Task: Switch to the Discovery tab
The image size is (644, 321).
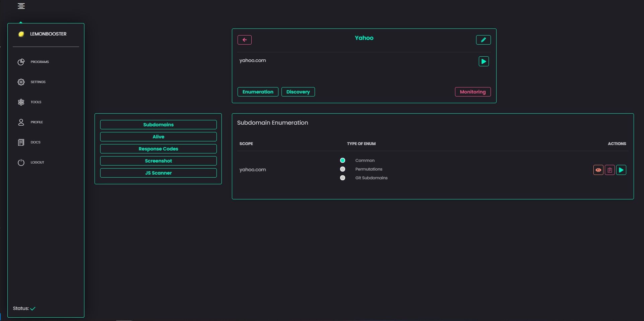Action: (x=298, y=92)
